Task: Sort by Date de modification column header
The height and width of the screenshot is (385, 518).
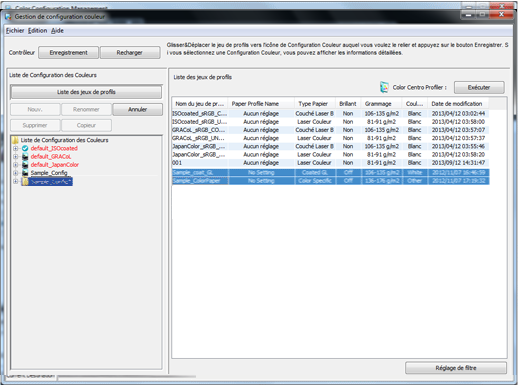Action: click(x=458, y=104)
